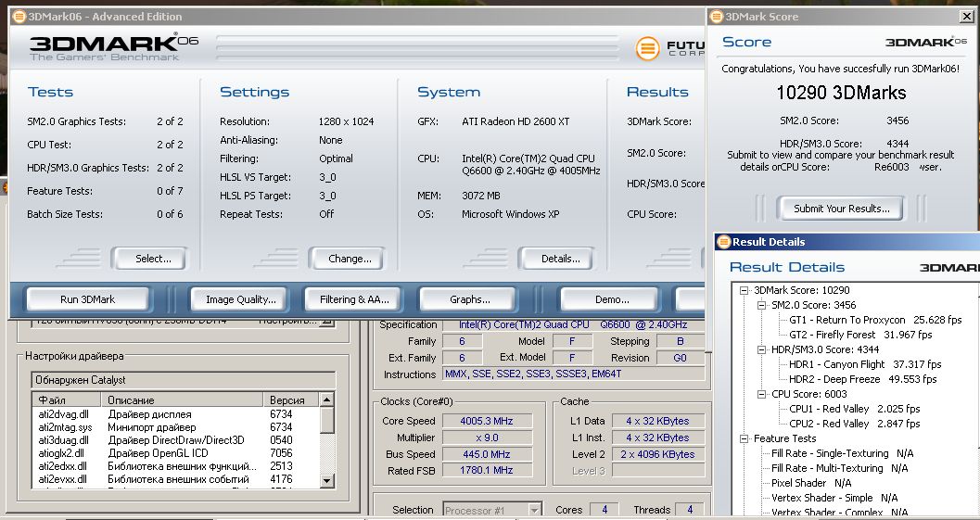
Task: Select Pixel Shader tree item
Action: [x=810, y=483]
